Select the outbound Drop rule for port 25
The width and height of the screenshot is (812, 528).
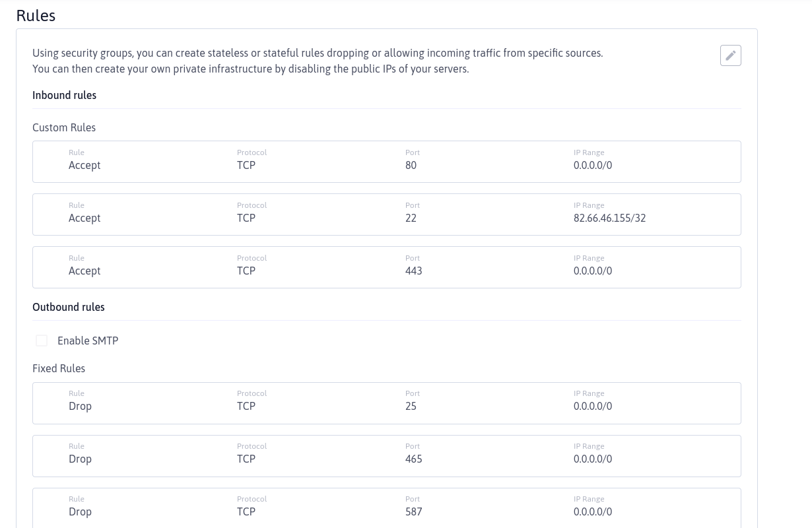[x=387, y=403]
